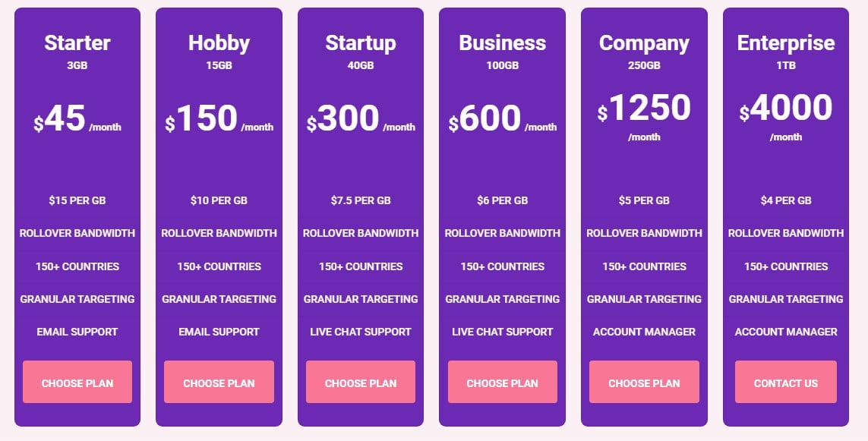Image resolution: width=868 pixels, height=441 pixels.
Task: Click Account Manager under Enterprise
Action: [x=786, y=332]
